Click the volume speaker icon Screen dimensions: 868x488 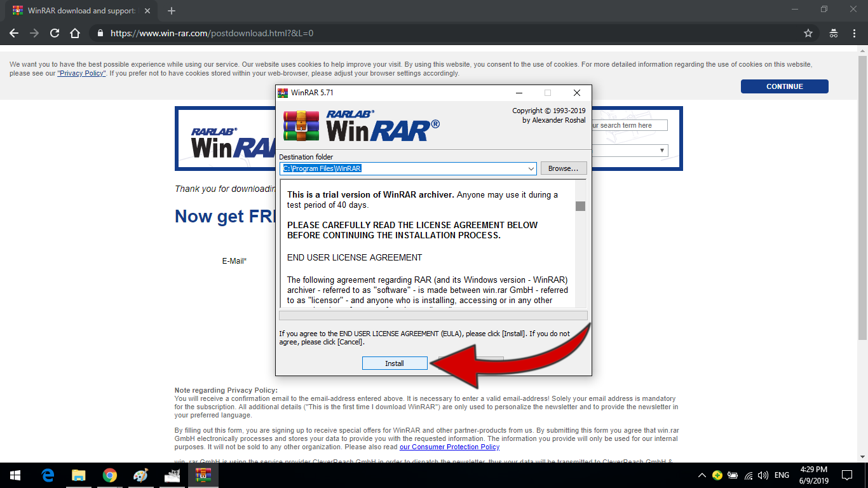click(x=763, y=475)
